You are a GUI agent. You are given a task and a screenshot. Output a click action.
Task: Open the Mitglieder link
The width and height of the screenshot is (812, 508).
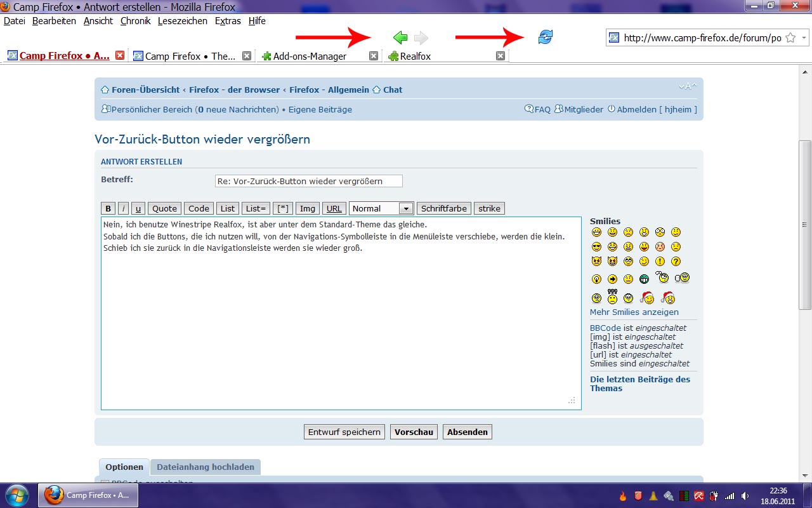tap(584, 109)
